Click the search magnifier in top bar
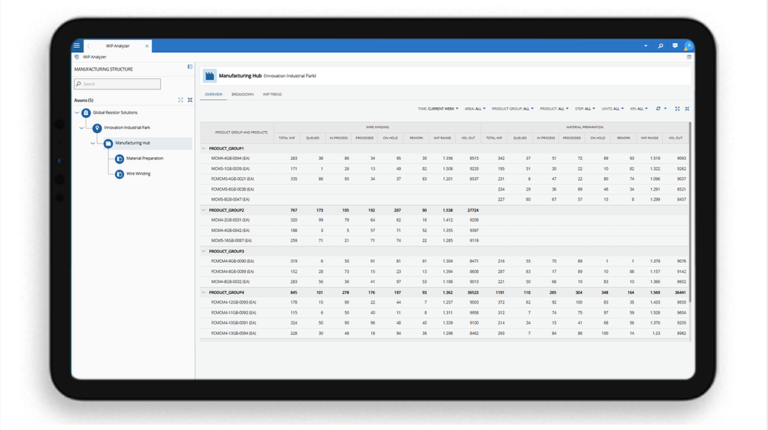This screenshot has height=430, width=768. pos(660,46)
